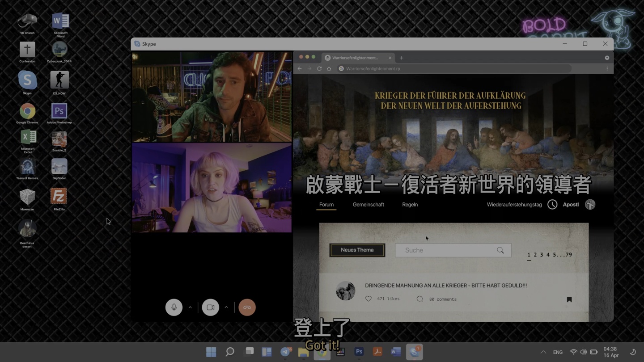
Task: Open the Windows Start menu
Action: (x=211, y=352)
